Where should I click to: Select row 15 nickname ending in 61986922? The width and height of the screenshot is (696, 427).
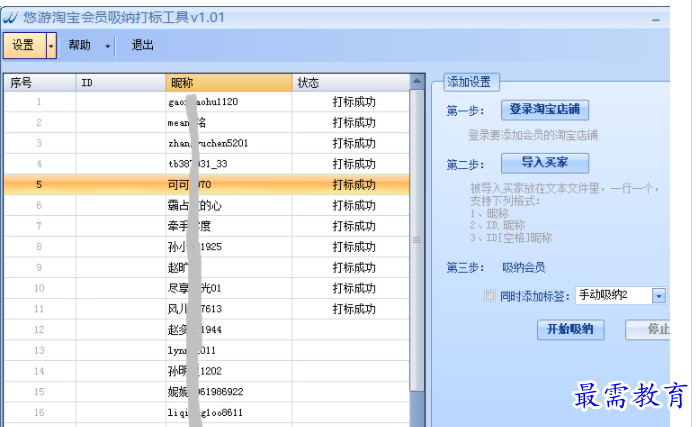(206, 392)
